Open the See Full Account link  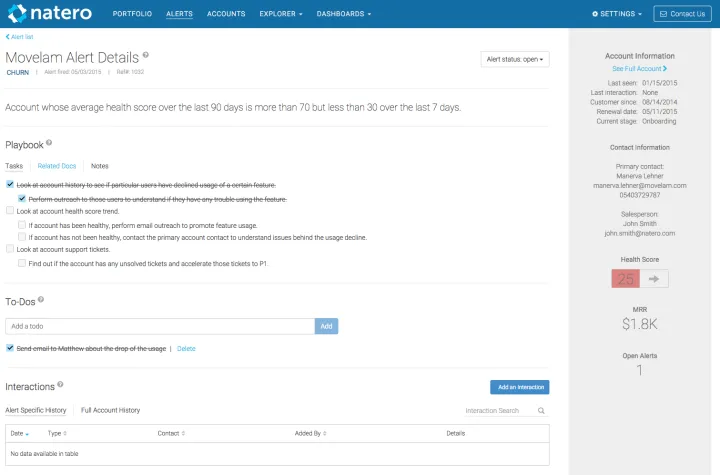tap(640, 68)
